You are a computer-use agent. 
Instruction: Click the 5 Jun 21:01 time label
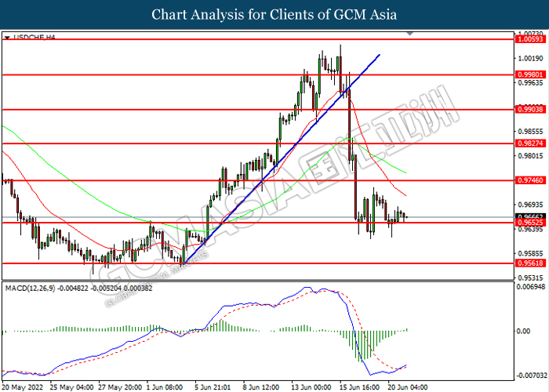pos(213,387)
